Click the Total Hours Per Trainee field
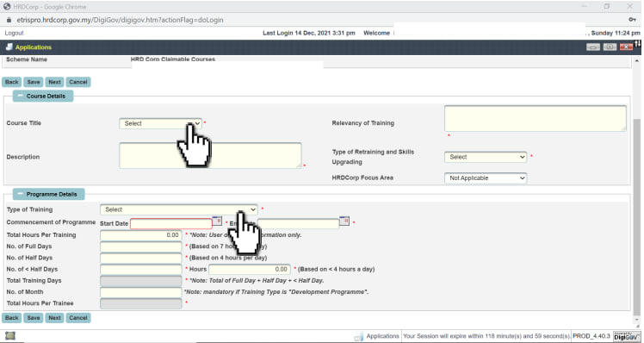644x343 pixels. [141, 303]
